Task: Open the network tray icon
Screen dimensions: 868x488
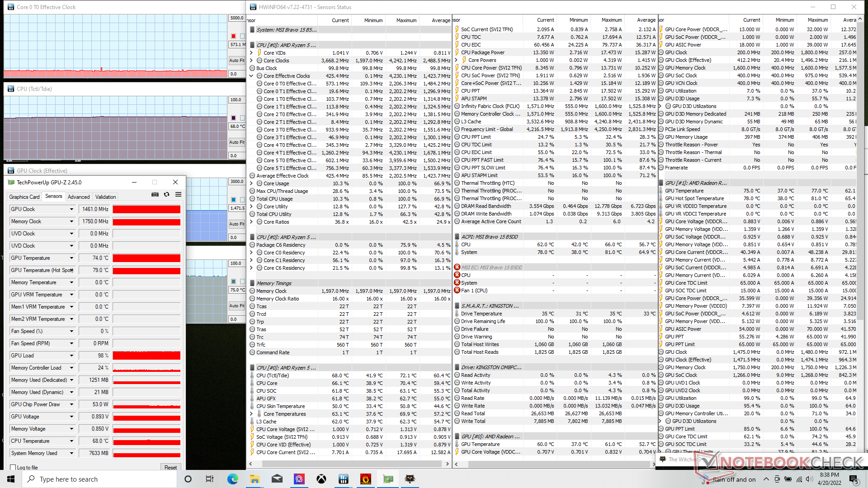Action: [799, 479]
